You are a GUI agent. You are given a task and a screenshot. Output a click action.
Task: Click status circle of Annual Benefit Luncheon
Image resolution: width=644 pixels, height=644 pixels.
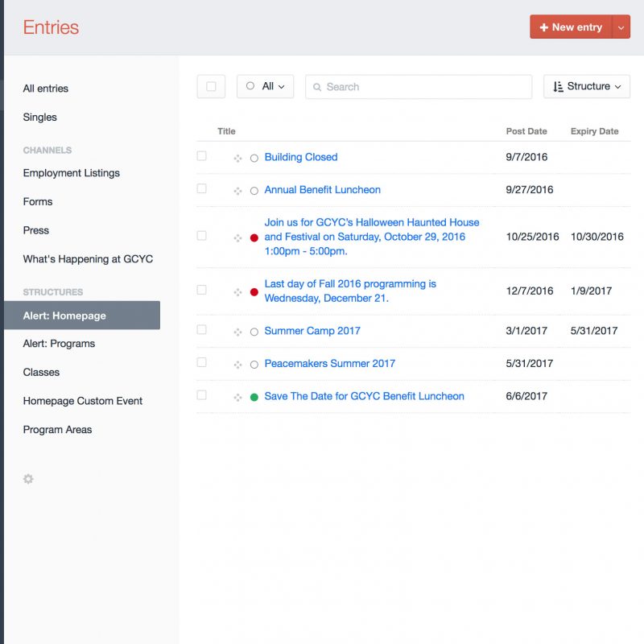click(x=254, y=191)
